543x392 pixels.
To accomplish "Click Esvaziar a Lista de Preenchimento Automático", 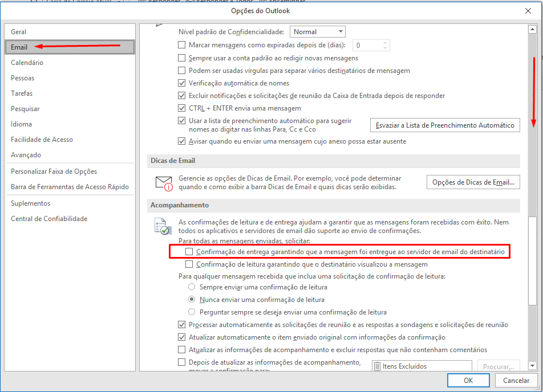I will tap(445, 125).
